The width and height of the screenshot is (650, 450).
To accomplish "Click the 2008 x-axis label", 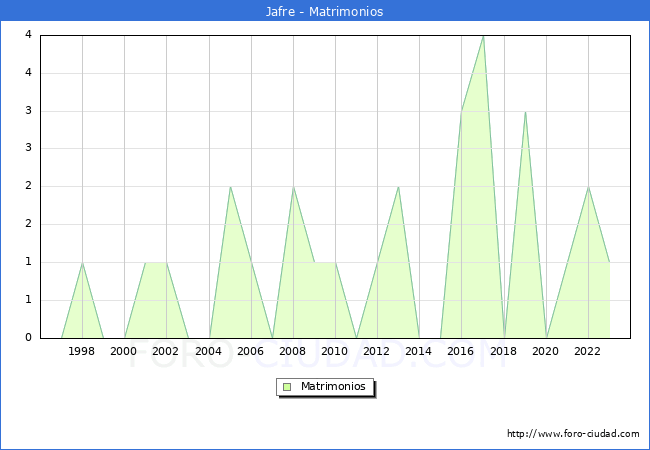I will (293, 351).
